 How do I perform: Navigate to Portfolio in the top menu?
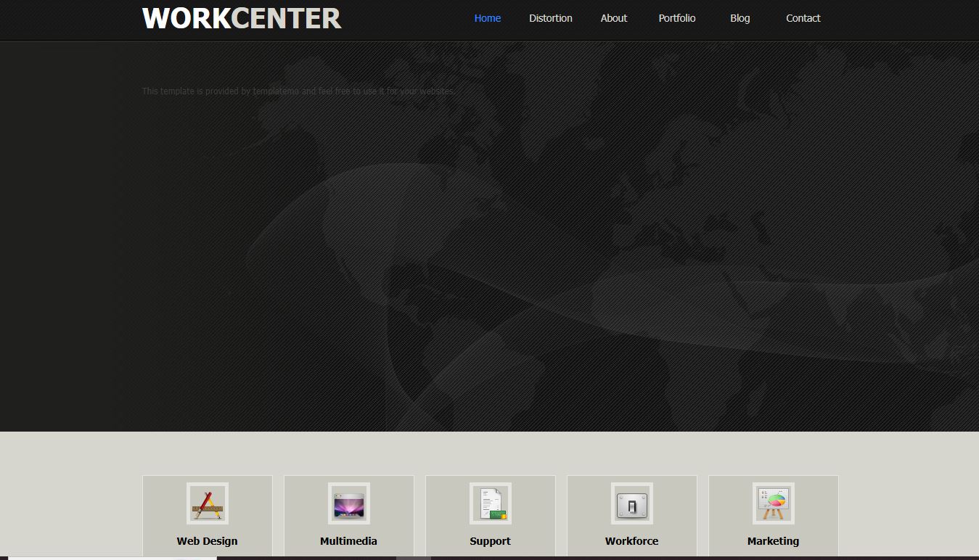tap(676, 18)
